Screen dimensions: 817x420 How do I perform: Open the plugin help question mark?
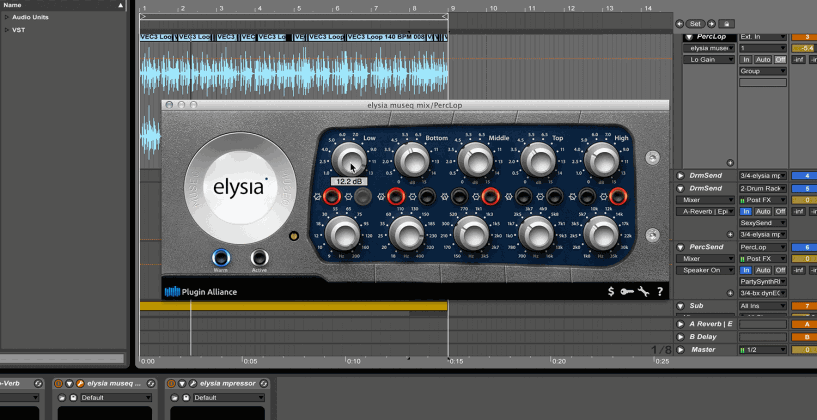point(660,292)
